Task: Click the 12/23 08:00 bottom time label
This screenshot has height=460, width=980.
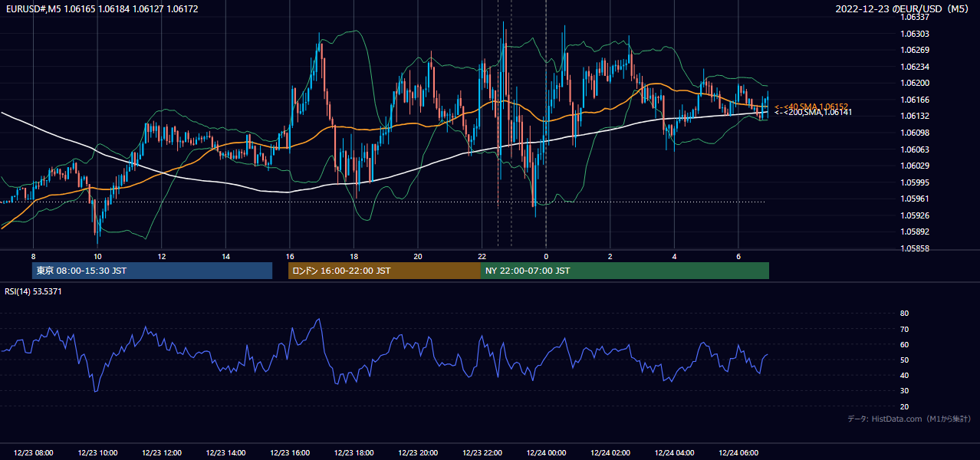Action: point(33,453)
